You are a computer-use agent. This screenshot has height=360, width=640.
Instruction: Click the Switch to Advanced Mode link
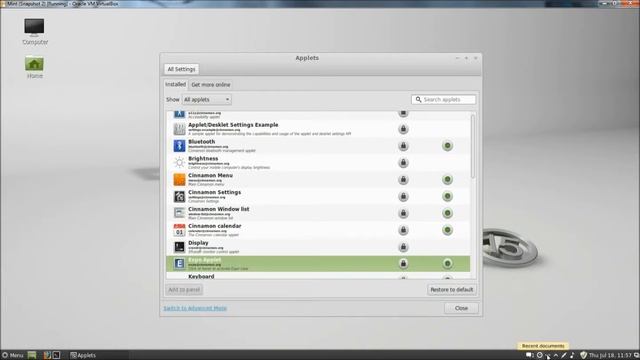pos(195,308)
